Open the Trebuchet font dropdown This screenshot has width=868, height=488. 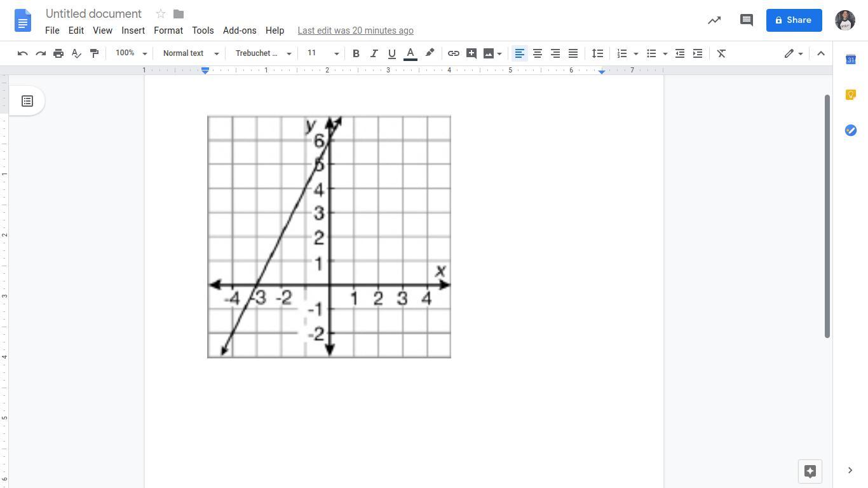coord(262,53)
